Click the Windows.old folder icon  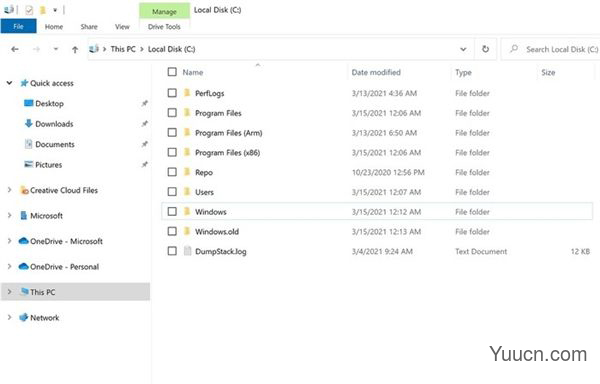click(x=187, y=231)
